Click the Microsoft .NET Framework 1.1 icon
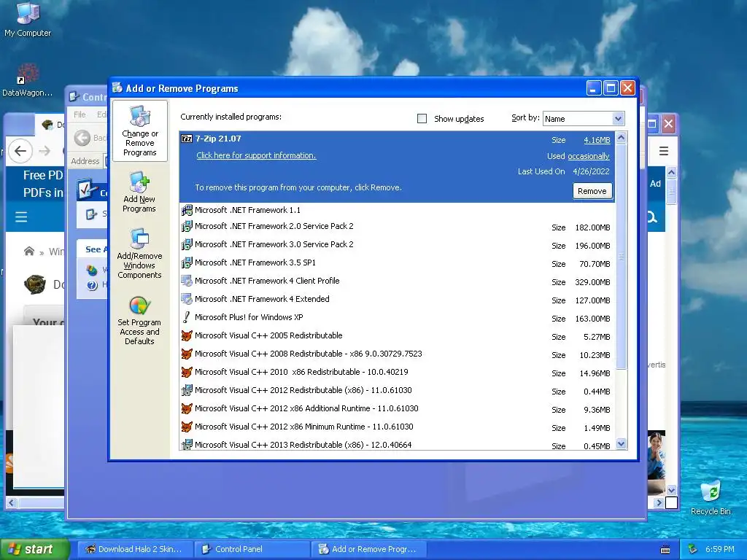Image resolution: width=747 pixels, height=560 pixels. click(187, 210)
